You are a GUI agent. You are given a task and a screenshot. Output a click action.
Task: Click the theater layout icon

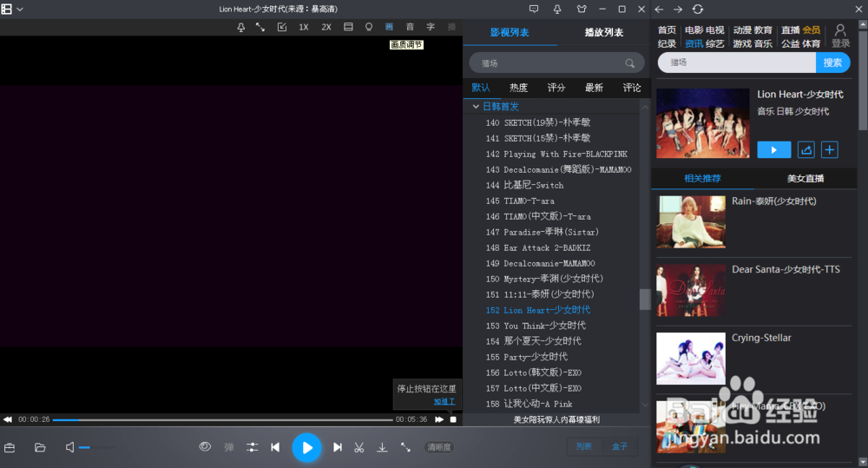click(x=348, y=27)
